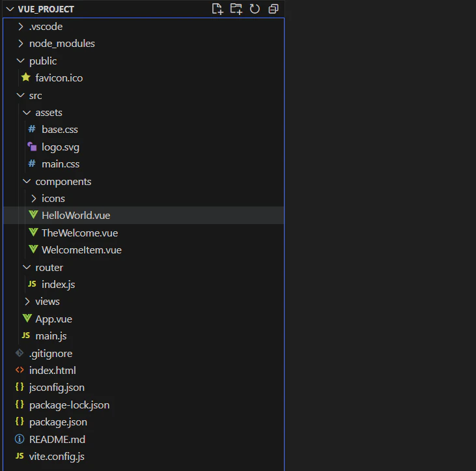Click the New File icon
Image resolution: width=476 pixels, height=471 pixels.
[x=217, y=9]
